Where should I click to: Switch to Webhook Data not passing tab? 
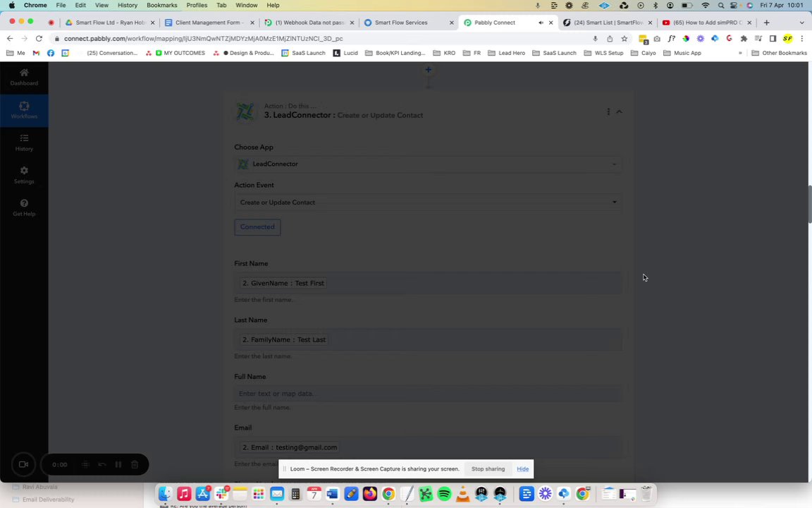tap(308, 23)
